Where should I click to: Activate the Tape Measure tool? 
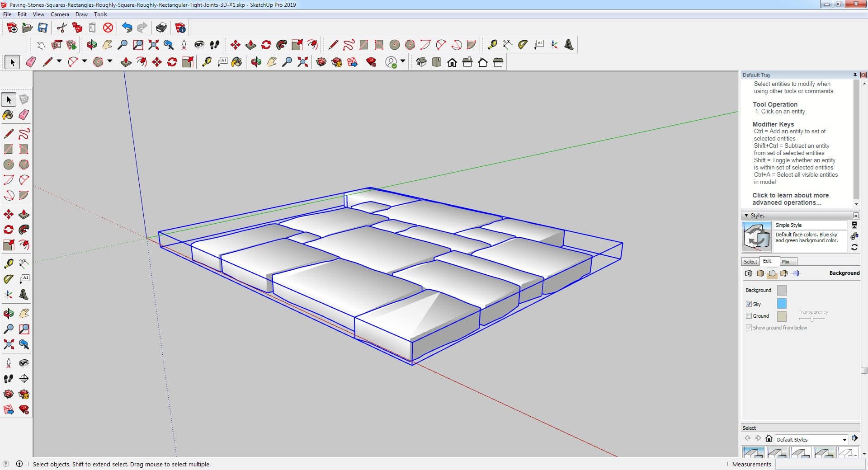click(8, 263)
